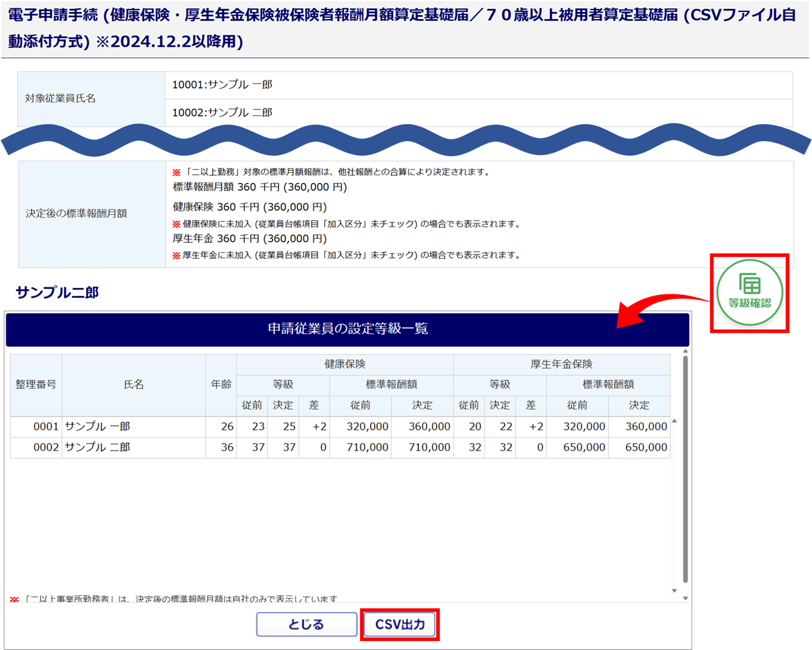812x650 pixels.
Task: Click the green 等級確認 grade check icon
Action: [749, 292]
